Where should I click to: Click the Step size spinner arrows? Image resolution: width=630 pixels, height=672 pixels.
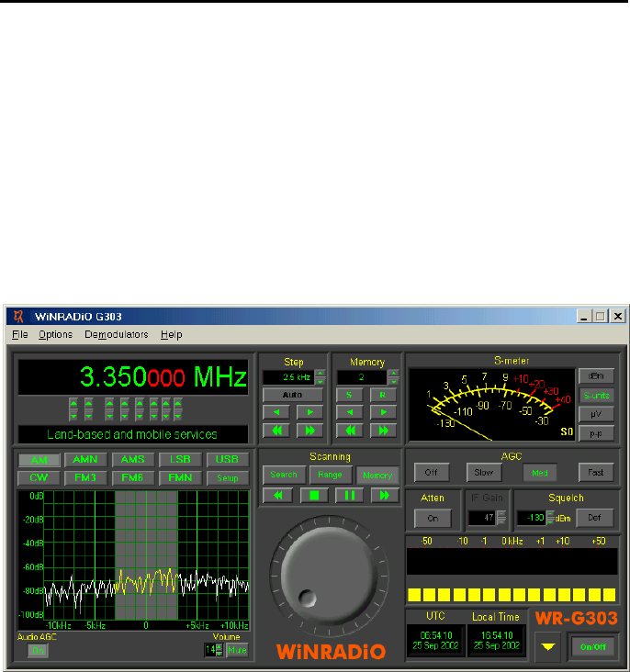click(x=320, y=377)
